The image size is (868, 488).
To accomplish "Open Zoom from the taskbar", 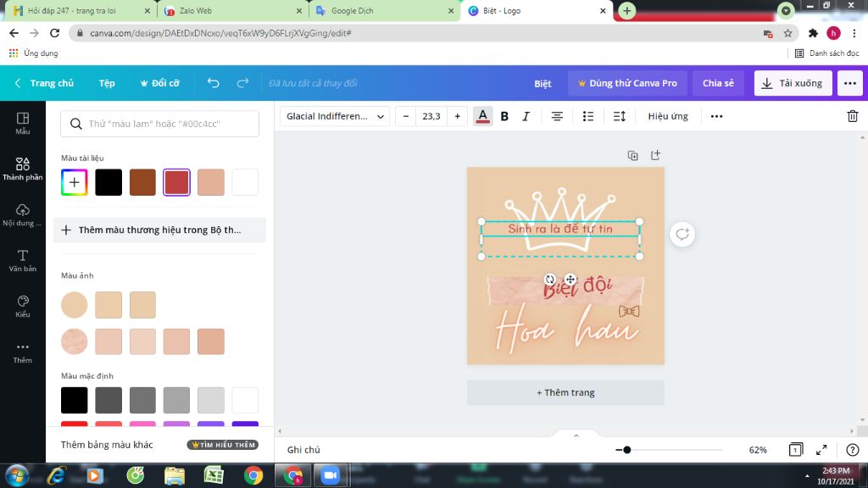I will (x=331, y=475).
